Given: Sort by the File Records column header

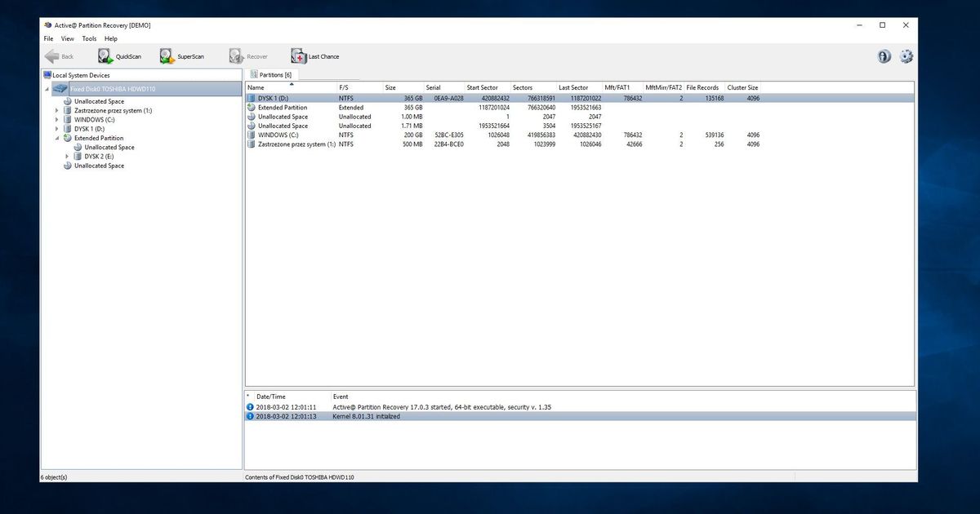Looking at the screenshot, I should [704, 87].
